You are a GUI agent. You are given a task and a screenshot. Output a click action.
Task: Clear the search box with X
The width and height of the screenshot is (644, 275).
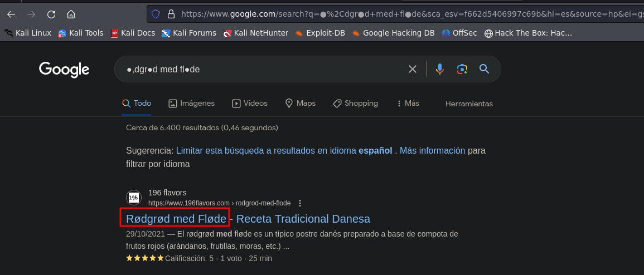[413, 69]
